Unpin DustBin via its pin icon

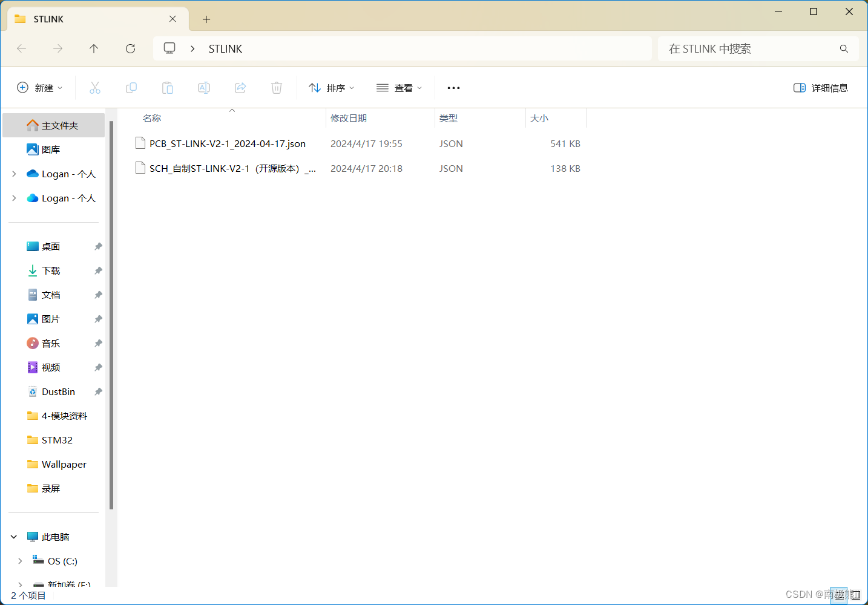(x=98, y=391)
